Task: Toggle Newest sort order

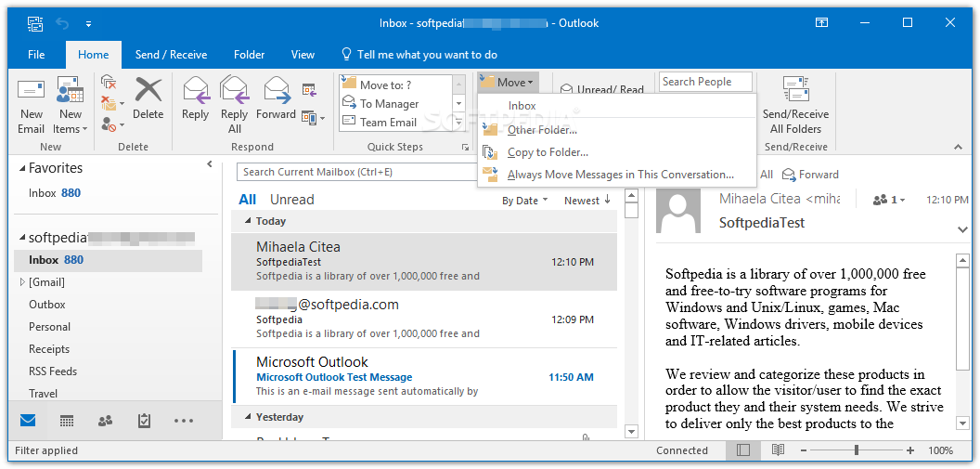Action: 587,201
